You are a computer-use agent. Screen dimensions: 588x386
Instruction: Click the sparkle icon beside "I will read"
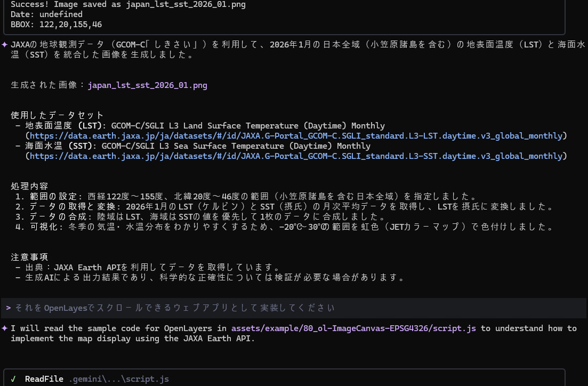pyautogui.click(x=5, y=328)
